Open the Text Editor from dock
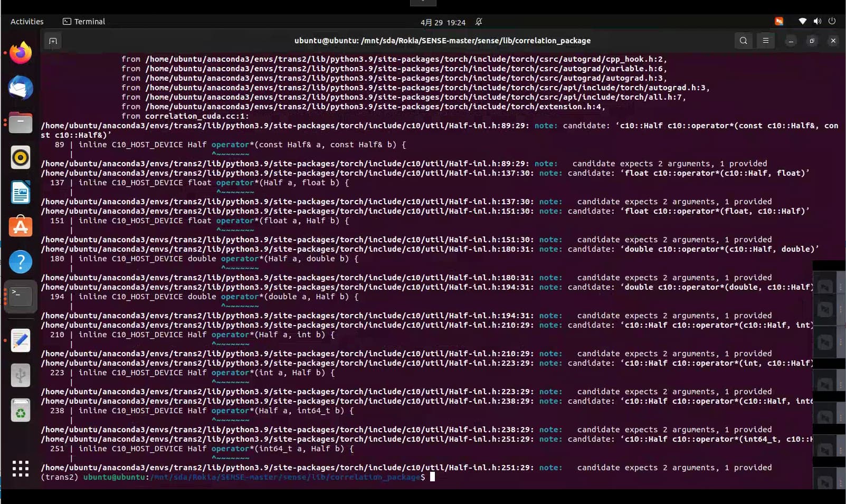The width and height of the screenshot is (846, 504). click(x=21, y=341)
